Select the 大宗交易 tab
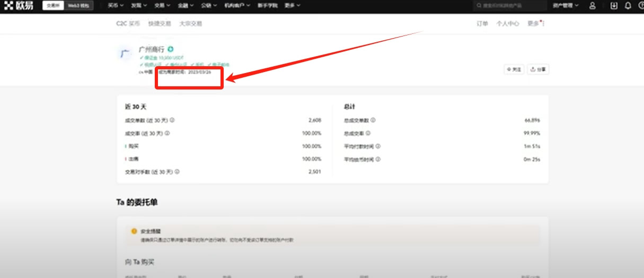 [190, 24]
